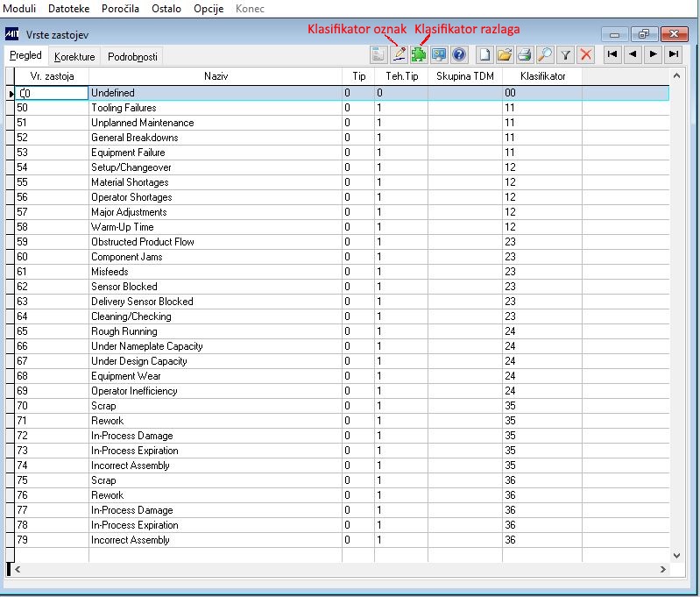The height and width of the screenshot is (597, 700).
Task: Delete record with red X toolbar icon
Action: (586, 55)
